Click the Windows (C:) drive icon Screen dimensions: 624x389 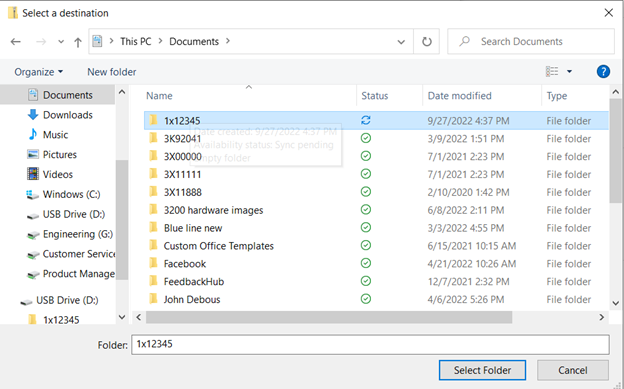(33, 195)
